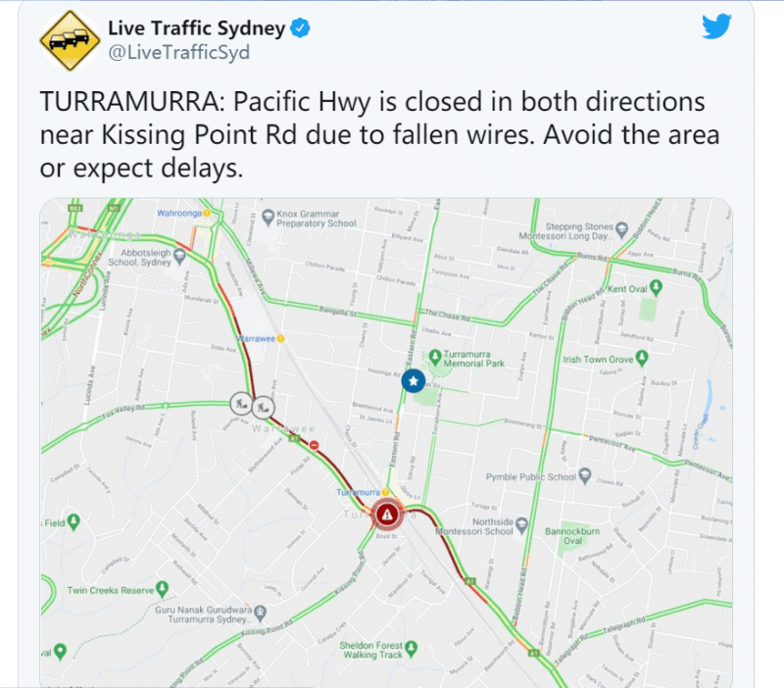
Task: Select the Guru Nanak Gurudwara marker
Action: 260,612
